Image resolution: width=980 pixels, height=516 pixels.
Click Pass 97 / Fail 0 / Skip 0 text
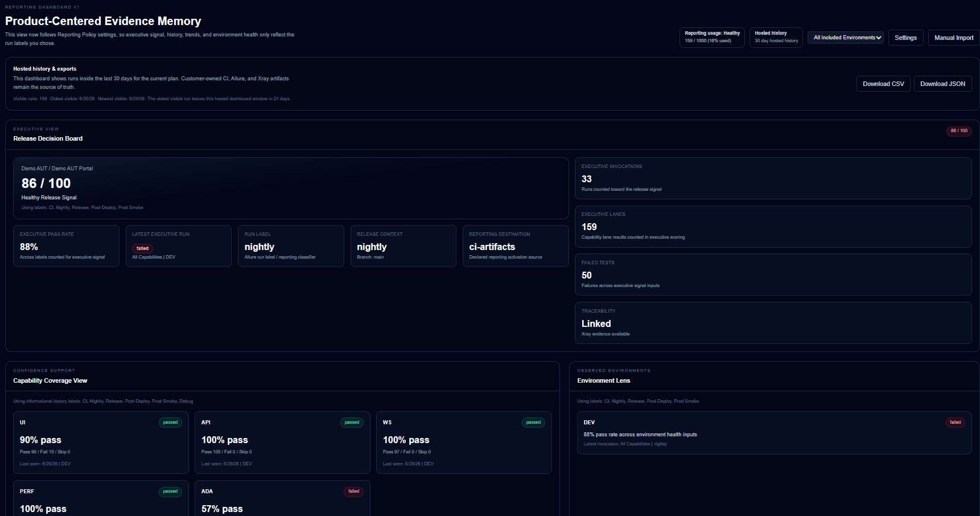(407, 452)
